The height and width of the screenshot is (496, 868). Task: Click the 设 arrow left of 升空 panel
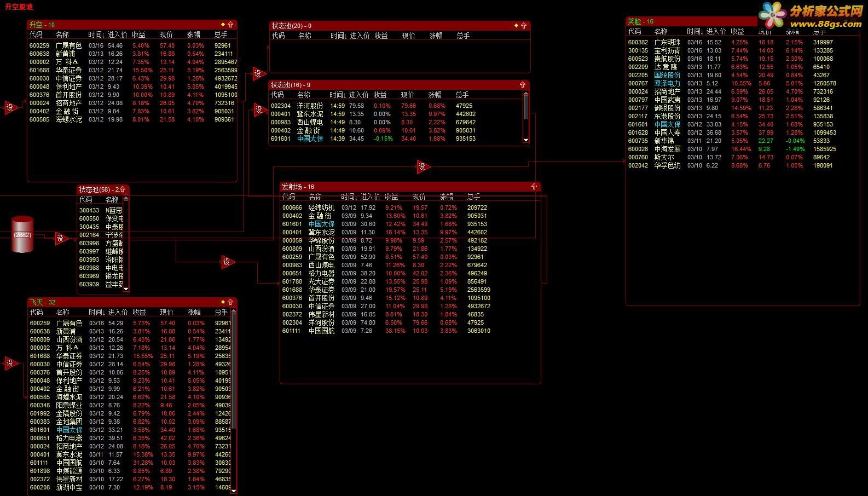point(11,107)
